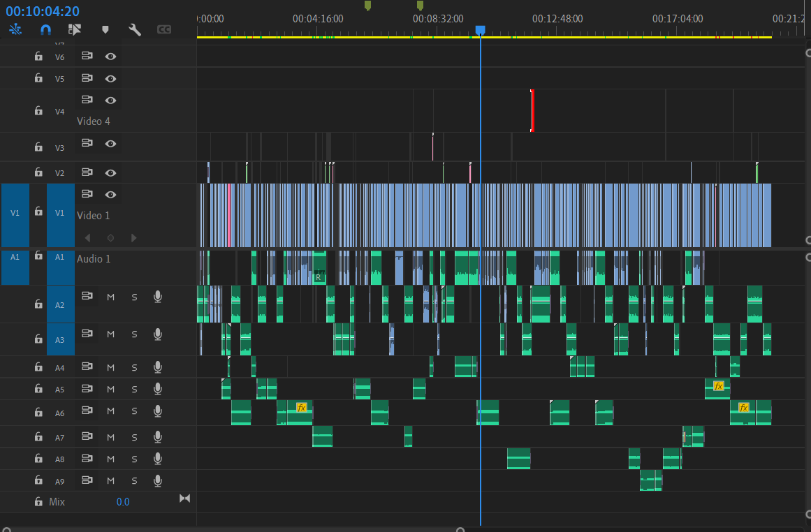Go to previous keyframe on Video 1
The image size is (811, 532).
[x=87, y=237]
